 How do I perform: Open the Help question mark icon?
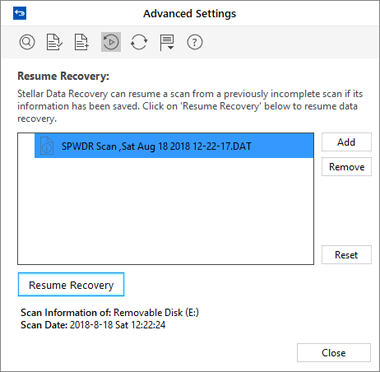pyautogui.click(x=195, y=42)
